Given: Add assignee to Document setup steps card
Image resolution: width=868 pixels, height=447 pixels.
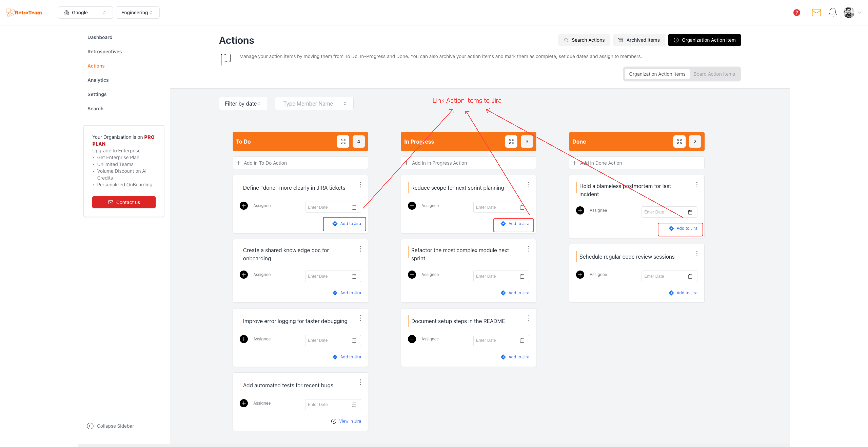Looking at the screenshot, I should 412,339.
